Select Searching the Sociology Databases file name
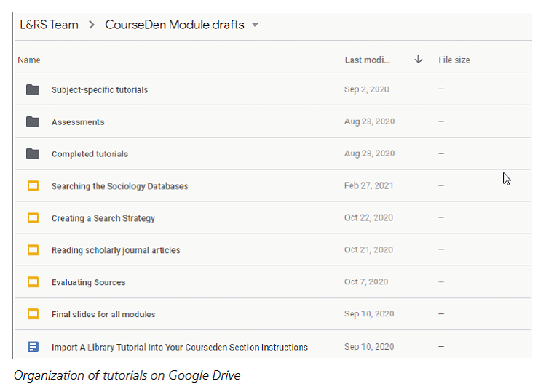This screenshot has width=546, height=392. (x=120, y=186)
